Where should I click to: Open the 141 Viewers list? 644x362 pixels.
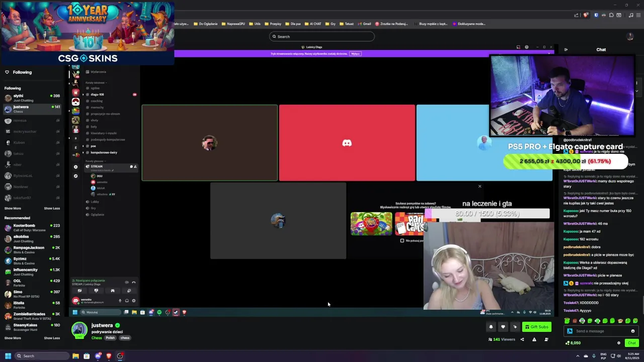click(502, 339)
